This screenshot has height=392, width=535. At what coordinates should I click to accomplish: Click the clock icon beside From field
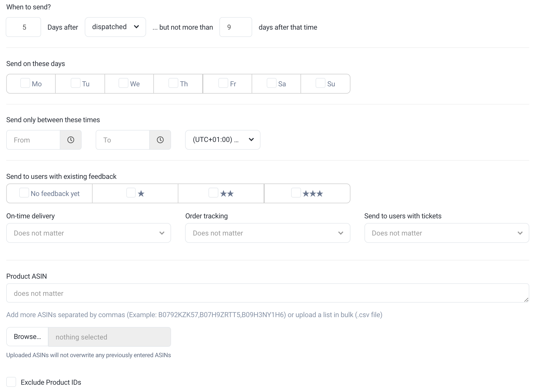71,140
